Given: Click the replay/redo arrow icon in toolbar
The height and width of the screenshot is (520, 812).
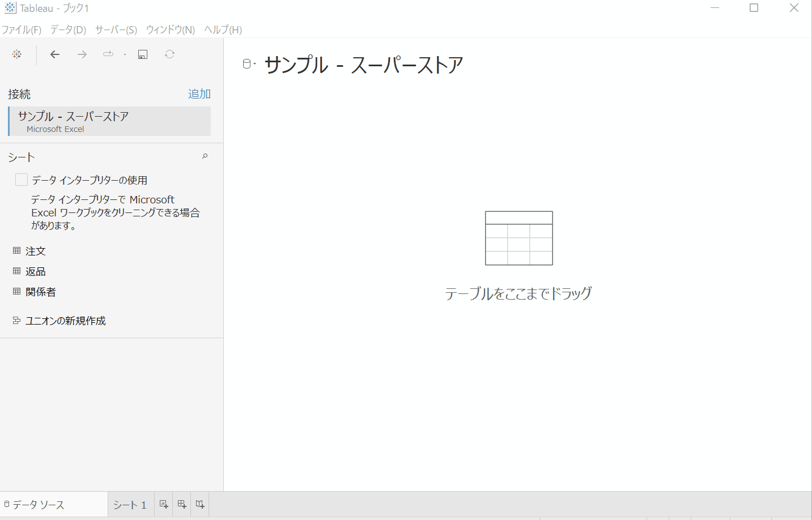Looking at the screenshot, I should pos(108,54).
